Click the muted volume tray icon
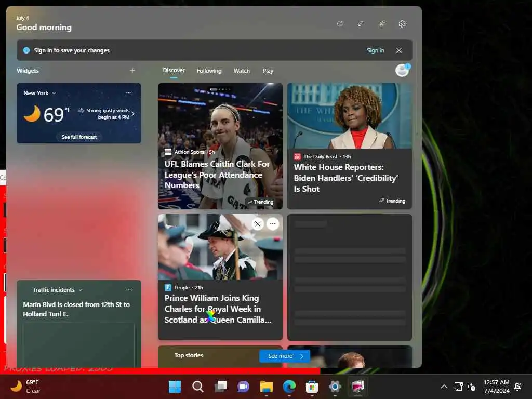Screen dimensions: 532x399 pyautogui.click(x=472, y=387)
